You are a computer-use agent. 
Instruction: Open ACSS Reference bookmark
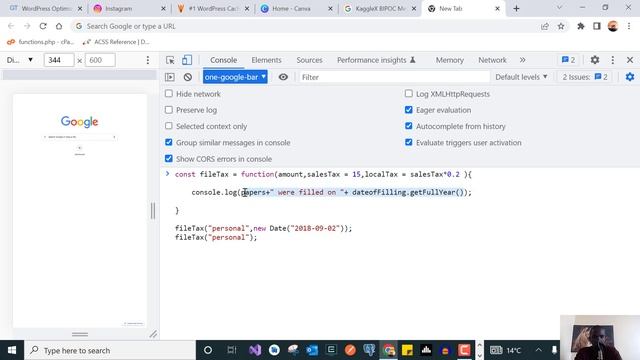point(116,42)
